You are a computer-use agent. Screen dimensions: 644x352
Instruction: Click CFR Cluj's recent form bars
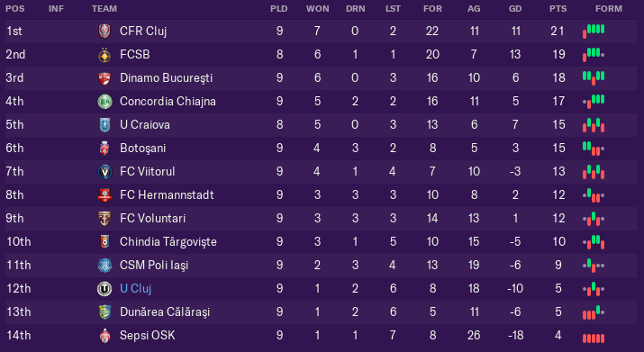click(594, 32)
